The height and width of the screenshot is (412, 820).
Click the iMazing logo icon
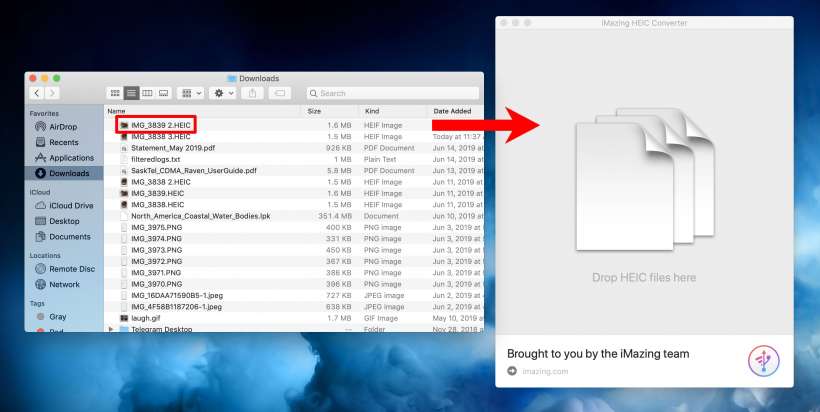pos(763,361)
